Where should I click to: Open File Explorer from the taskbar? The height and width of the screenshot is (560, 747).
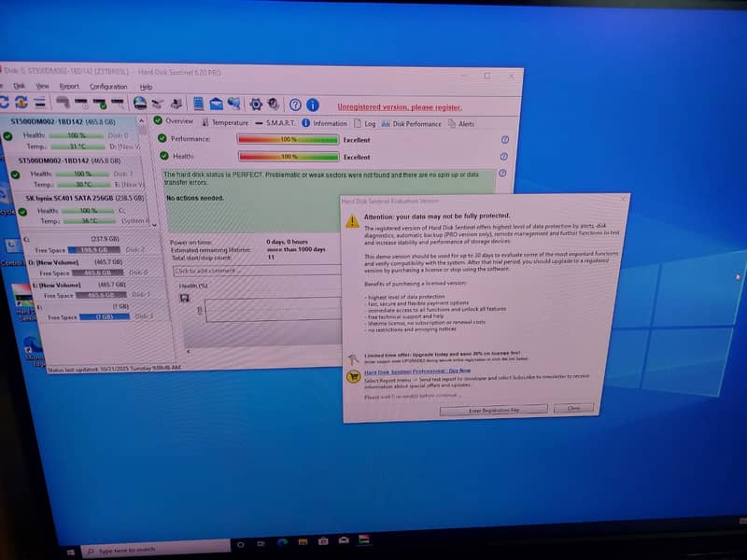303,541
